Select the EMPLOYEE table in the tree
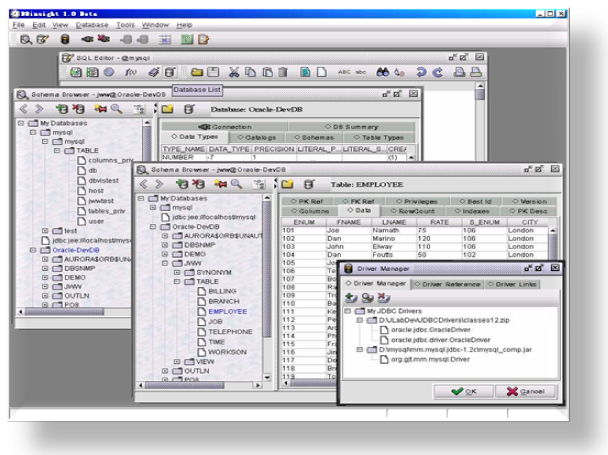The image size is (608, 455). click(227, 311)
